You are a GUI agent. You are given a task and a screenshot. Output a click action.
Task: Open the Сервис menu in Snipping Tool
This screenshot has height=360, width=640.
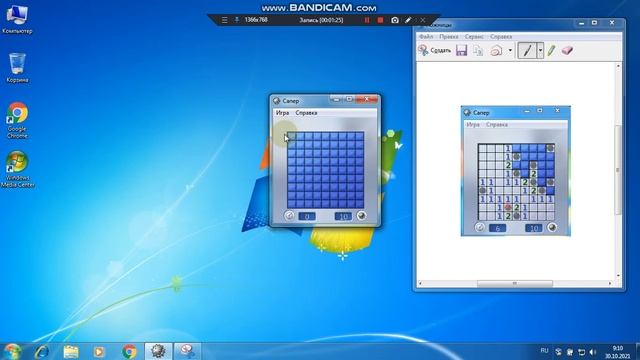coord(474,37)
